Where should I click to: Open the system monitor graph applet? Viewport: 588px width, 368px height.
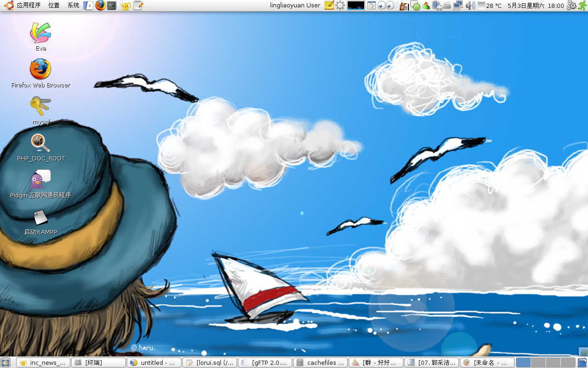pos(356,6)
